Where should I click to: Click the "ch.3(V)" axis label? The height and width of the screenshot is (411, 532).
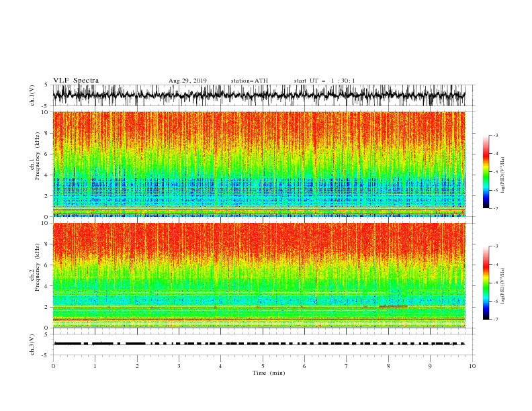tap(32, 345)
